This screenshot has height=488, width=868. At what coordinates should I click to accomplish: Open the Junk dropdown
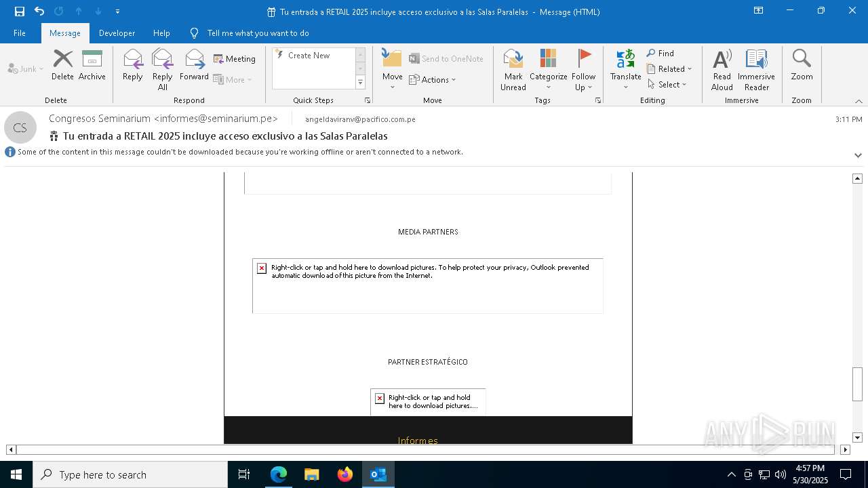click(x=26, y=68)
